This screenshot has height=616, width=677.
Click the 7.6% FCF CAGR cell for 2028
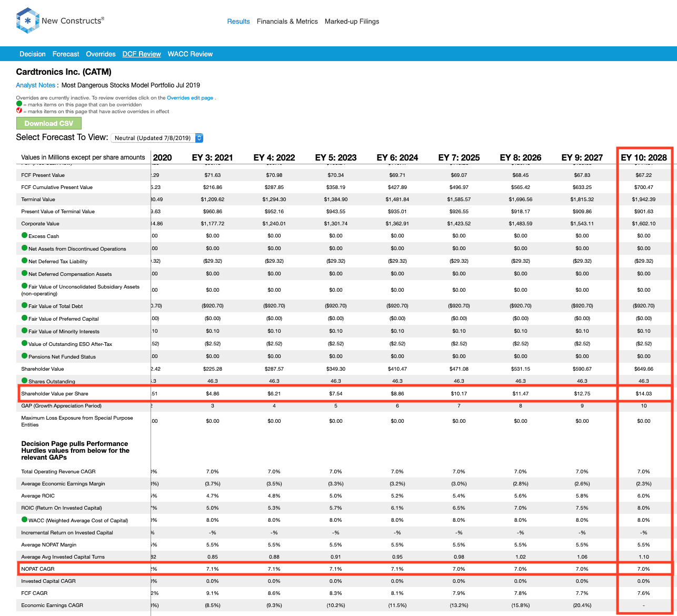point(644,593)
